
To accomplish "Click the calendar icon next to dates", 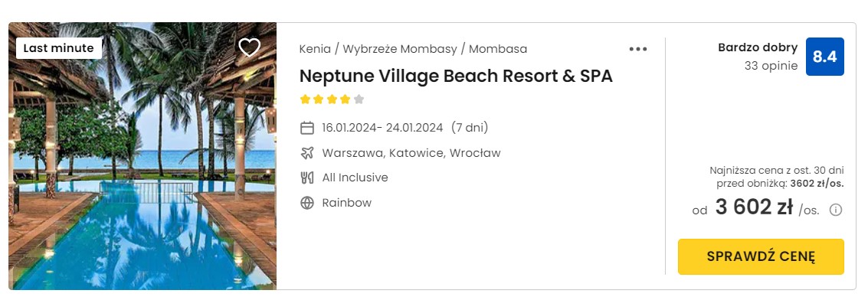I will [306, 128].
